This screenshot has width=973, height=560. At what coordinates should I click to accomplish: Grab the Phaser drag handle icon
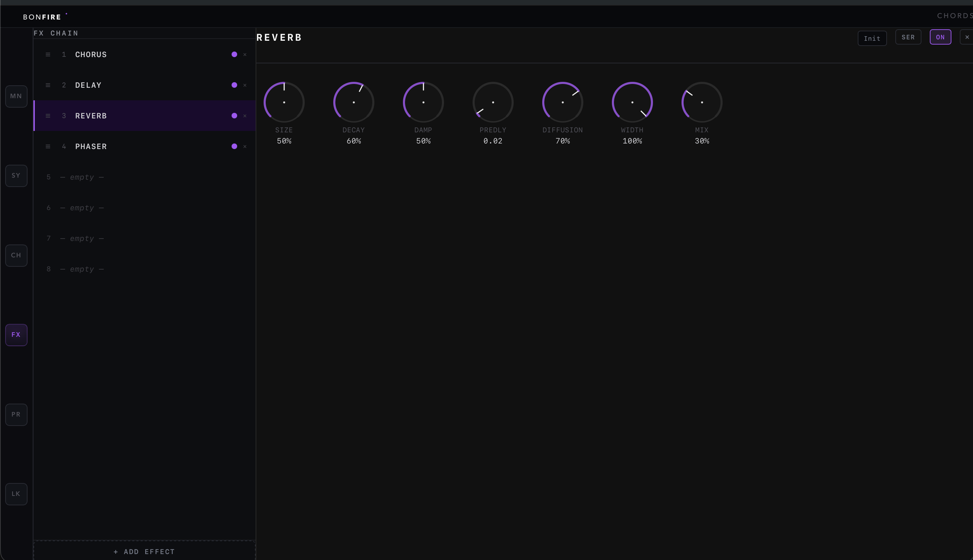48,147
